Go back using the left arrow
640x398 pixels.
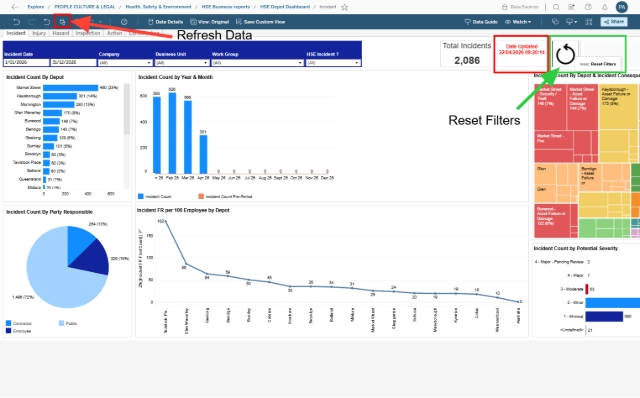coord(15,7)
